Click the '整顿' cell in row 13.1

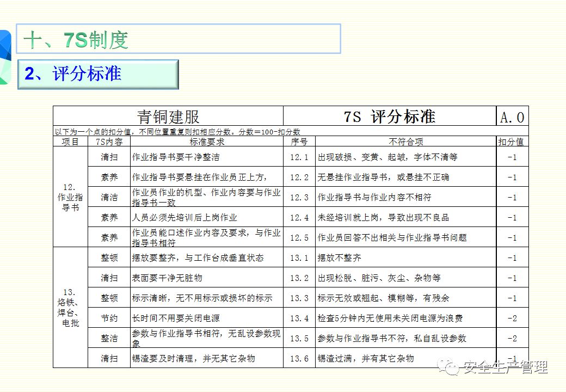[x=109, y=258]
